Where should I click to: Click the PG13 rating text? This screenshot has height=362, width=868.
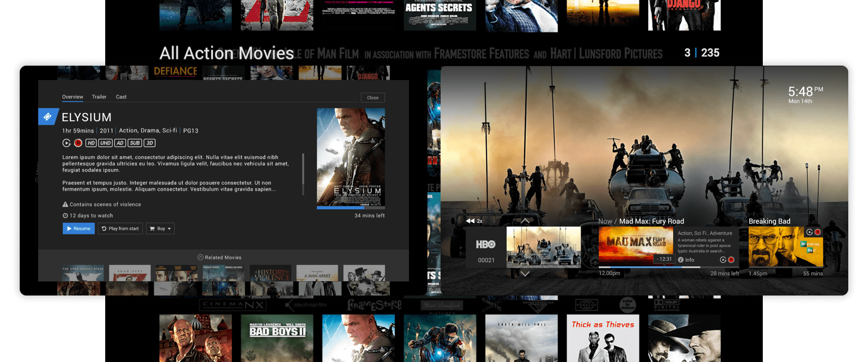point(191,131)
